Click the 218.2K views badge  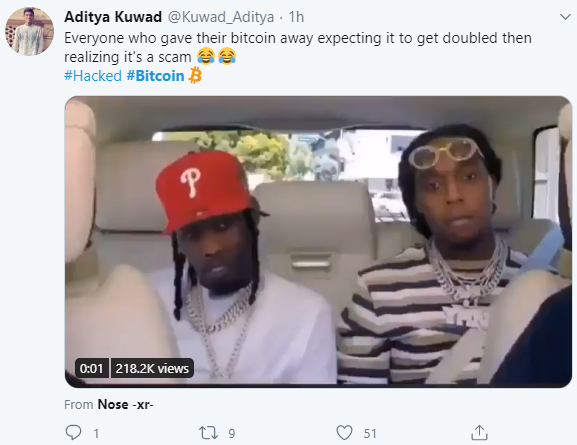[x=152, y=368]
